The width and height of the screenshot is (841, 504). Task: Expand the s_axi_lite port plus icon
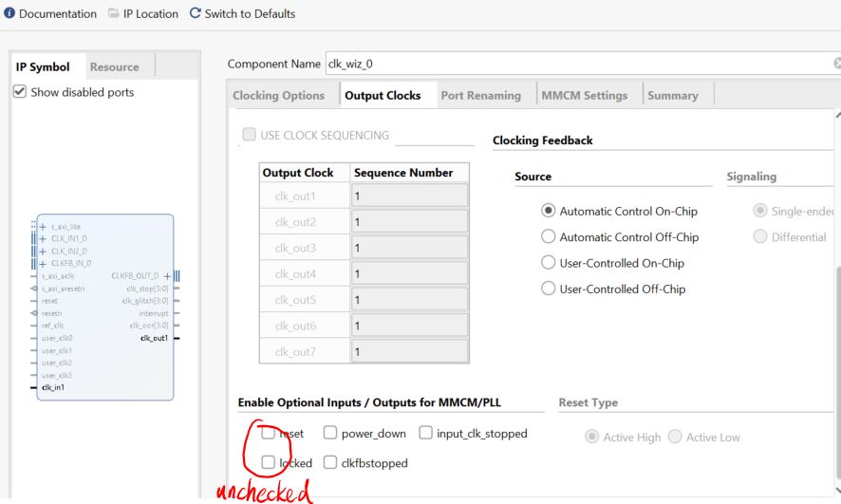coord(44,227)
